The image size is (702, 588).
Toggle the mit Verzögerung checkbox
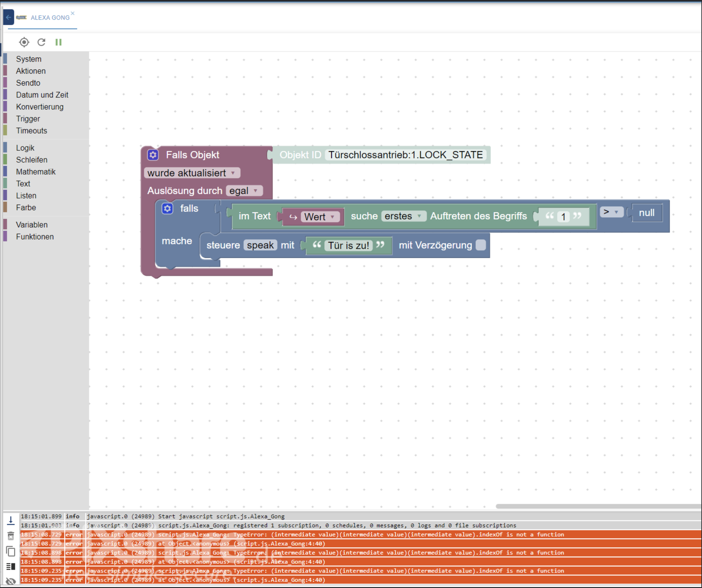coord(481,245)
